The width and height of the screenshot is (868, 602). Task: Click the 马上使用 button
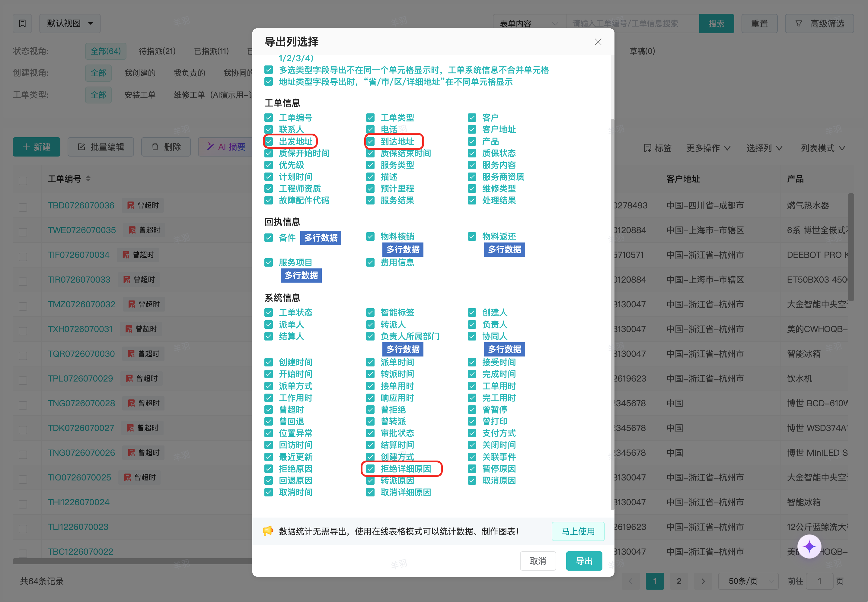click(578, 531)
